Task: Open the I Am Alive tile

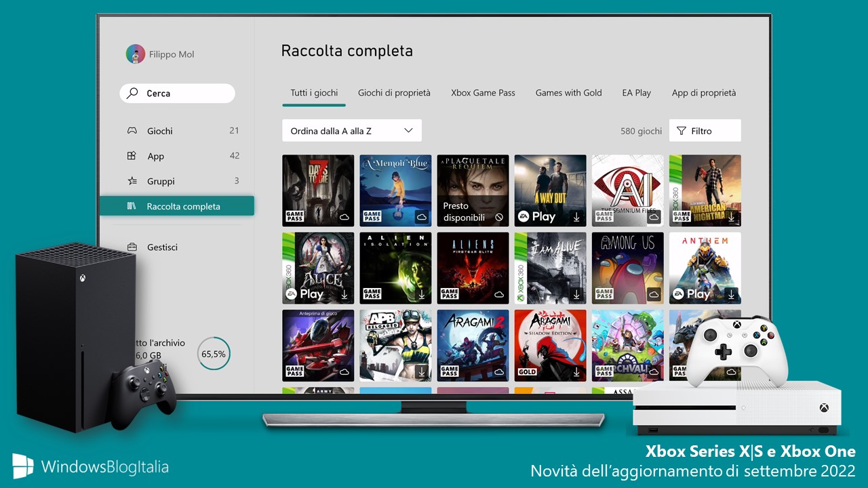Action: click(x=550, y=268)
